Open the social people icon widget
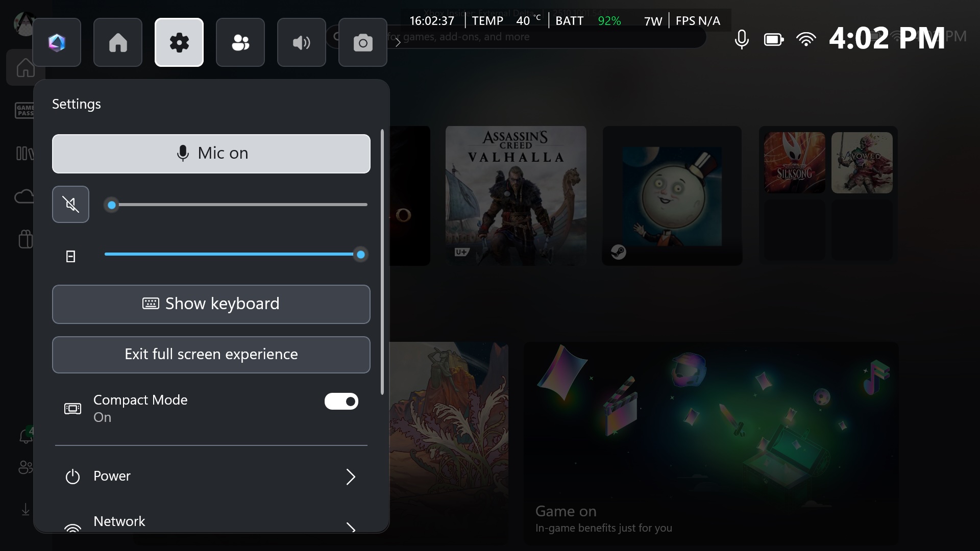This screenshot has width=980, height=551. coord(240,42)
